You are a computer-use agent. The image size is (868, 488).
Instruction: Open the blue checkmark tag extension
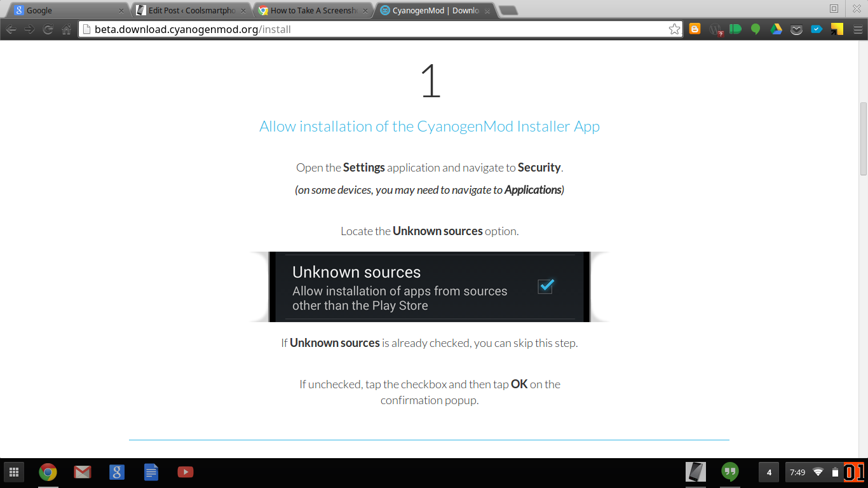pos(817,29)
